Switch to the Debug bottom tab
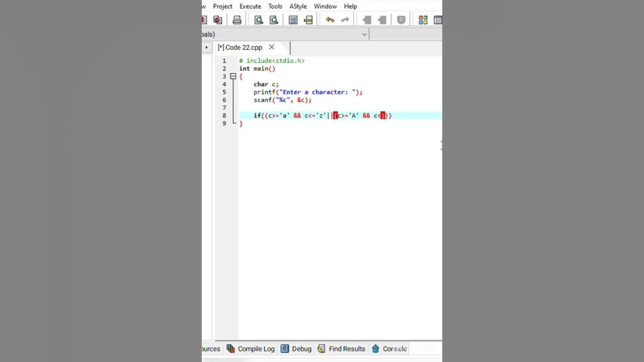Image resolution: width=644 pixels, height=362 pixels. pos(296,349)
